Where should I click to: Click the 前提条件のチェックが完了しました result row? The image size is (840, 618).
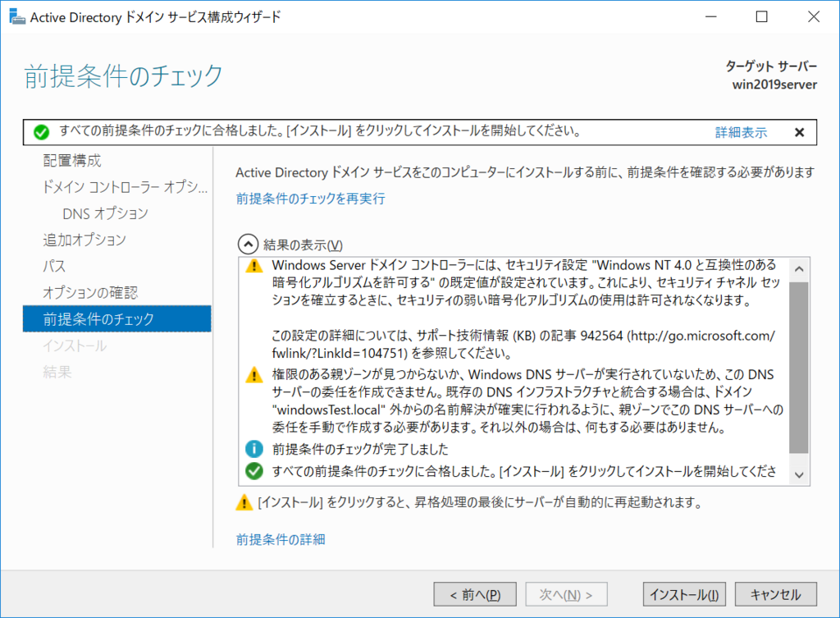(361, 449)
